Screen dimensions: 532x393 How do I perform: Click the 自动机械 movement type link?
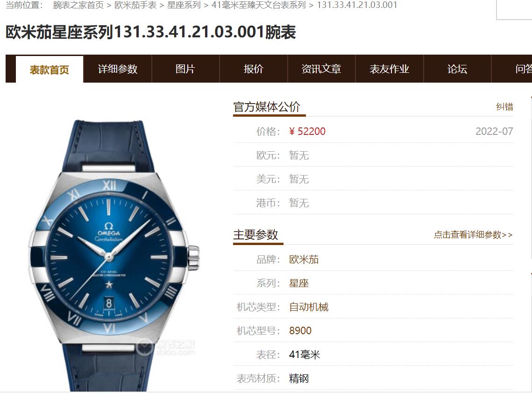[309, 307]
